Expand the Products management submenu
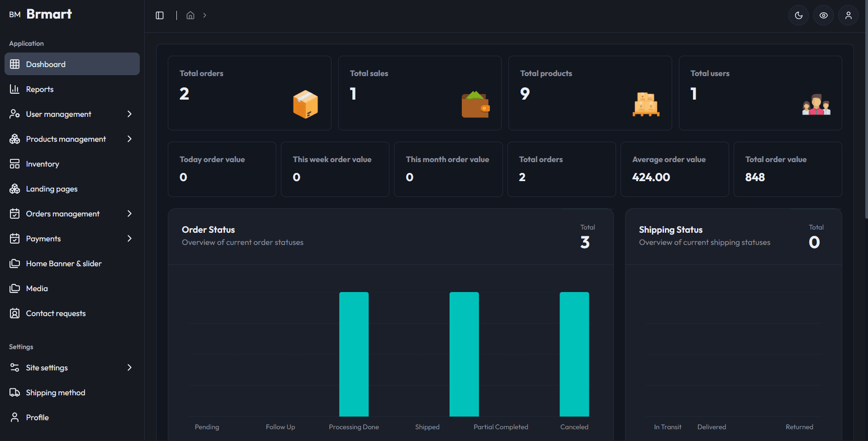Image resolution: width=868 pixels, height=441 pixels. tap(129, 139)
